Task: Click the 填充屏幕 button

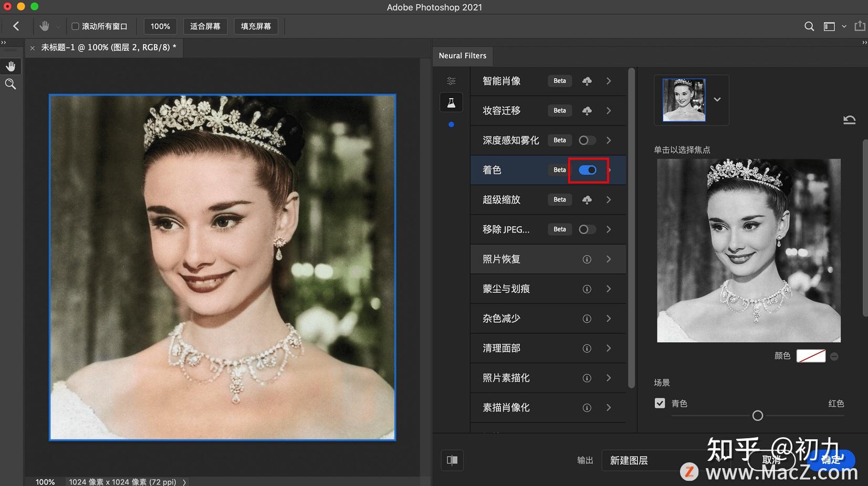Action: [256, 26]
